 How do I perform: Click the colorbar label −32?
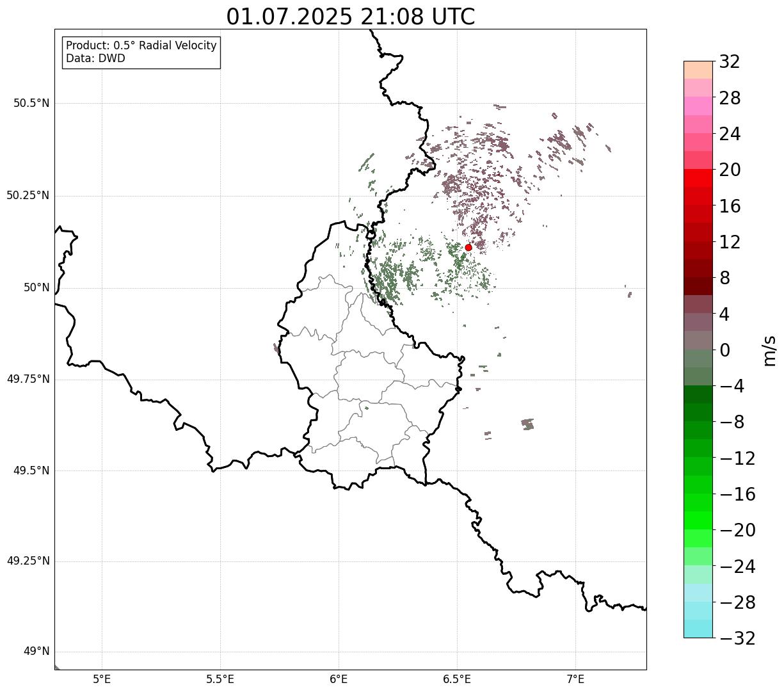(x=737, y=639)
